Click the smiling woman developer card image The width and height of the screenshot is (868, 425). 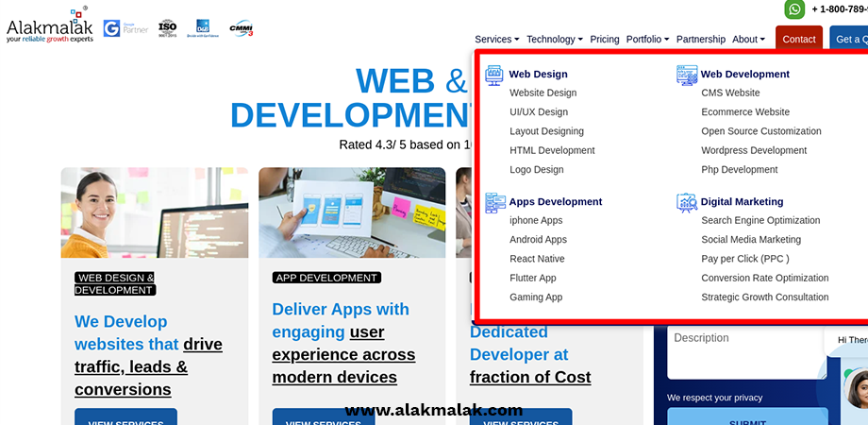pos(155,212)
